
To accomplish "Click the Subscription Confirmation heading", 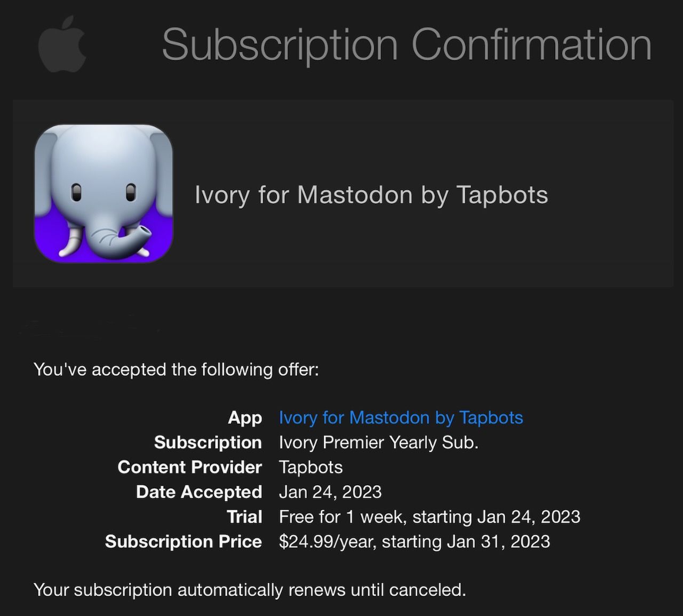I will 407,45.
